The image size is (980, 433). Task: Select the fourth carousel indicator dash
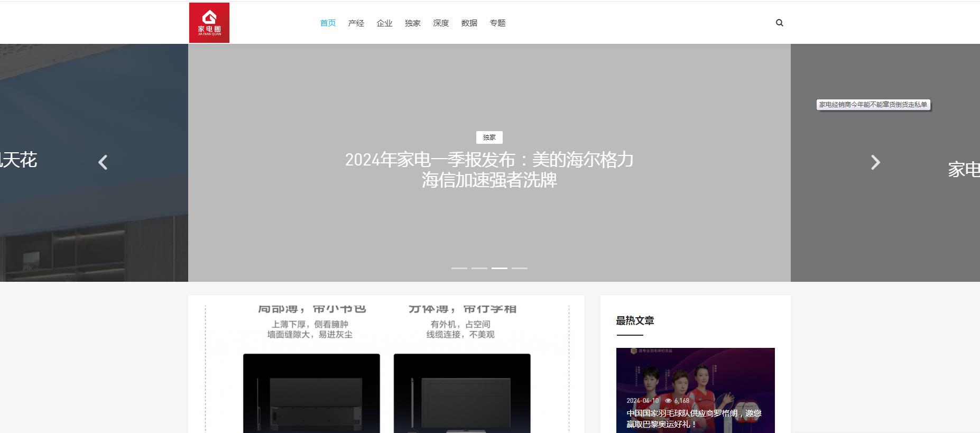(x=519, y=268)
